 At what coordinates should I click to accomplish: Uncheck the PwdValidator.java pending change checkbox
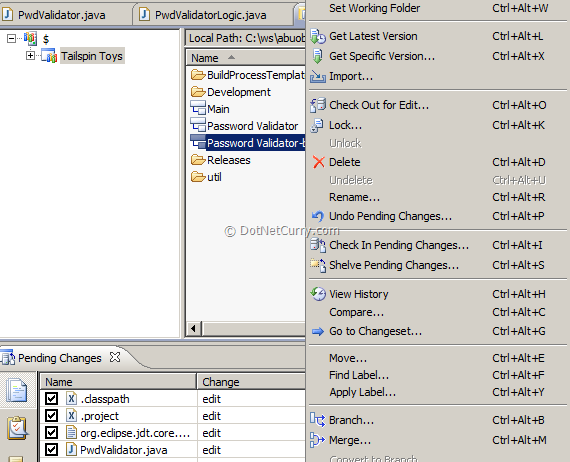[51, 450]
